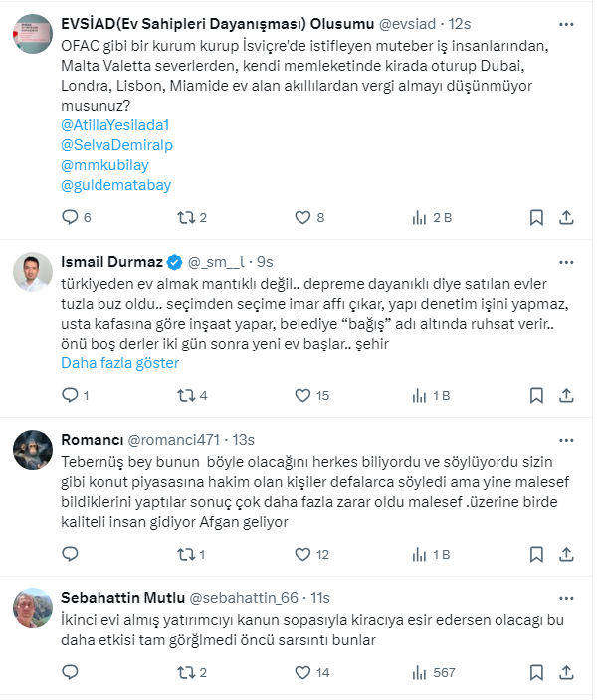
Task: Open more options for Romancı tweet
Action: [566, 439]
